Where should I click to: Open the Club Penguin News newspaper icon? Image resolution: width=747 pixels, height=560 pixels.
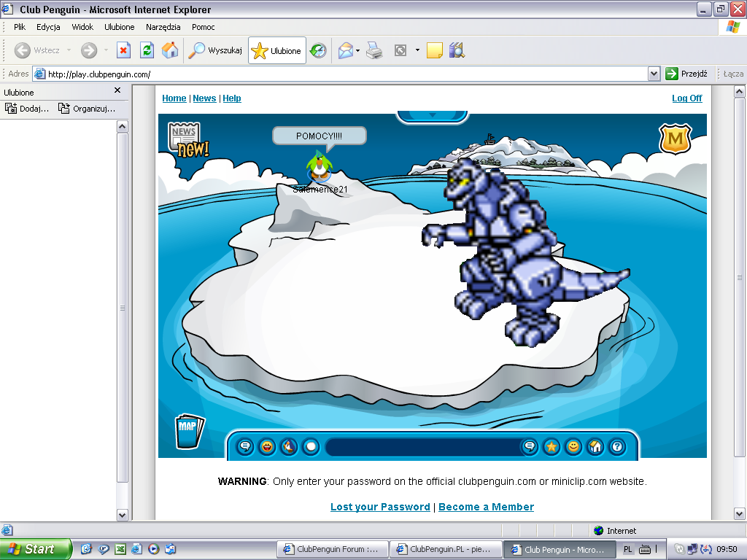click(187, 139)
